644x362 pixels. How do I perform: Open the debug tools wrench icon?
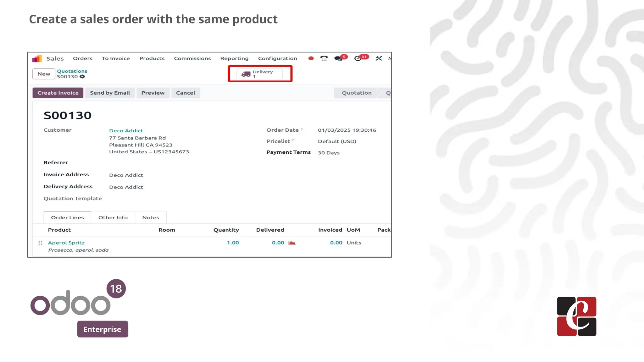coord(379,58)
